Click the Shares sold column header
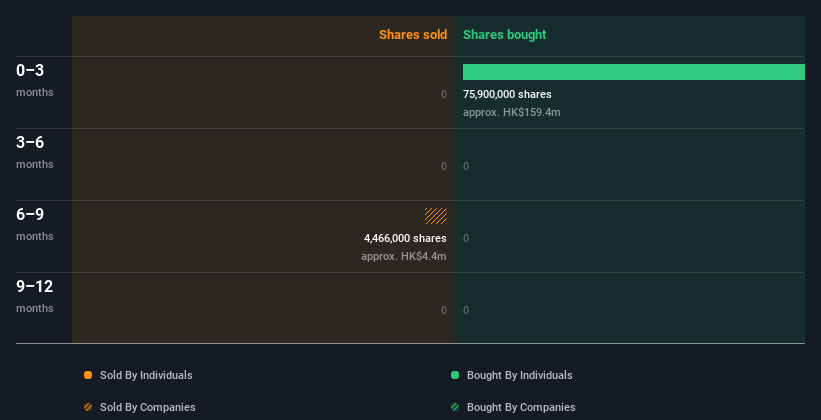The width and height of the screenshot is (821, 420). click(x=413, y=35)
